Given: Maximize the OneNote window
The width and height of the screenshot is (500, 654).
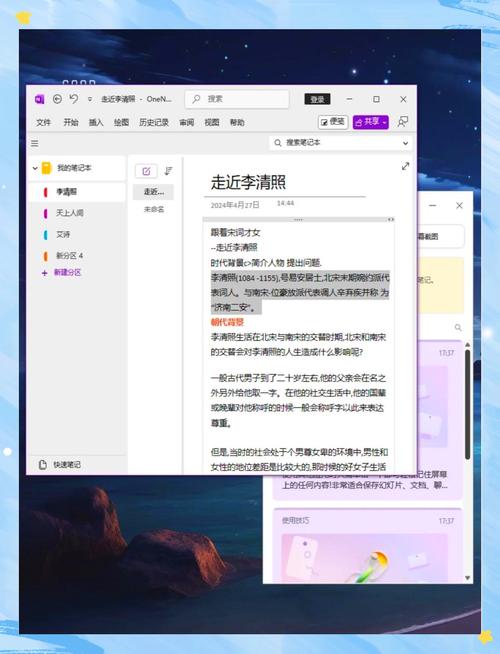Looking at the screenshot, I should tap(376, 99).
